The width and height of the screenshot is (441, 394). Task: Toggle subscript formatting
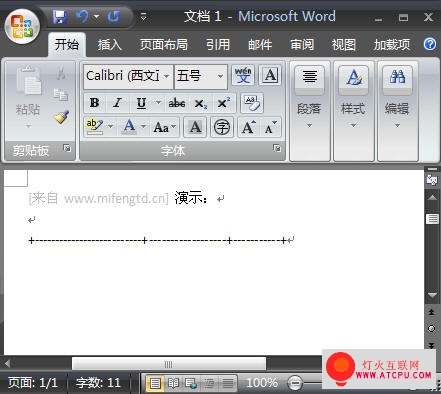click(x=200, y=104)
